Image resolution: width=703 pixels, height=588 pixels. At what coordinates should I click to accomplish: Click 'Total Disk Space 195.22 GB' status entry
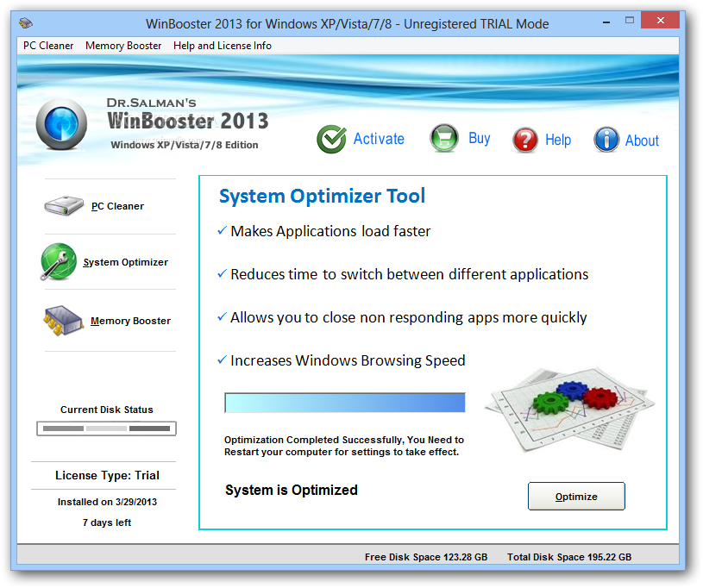[569, 557]
